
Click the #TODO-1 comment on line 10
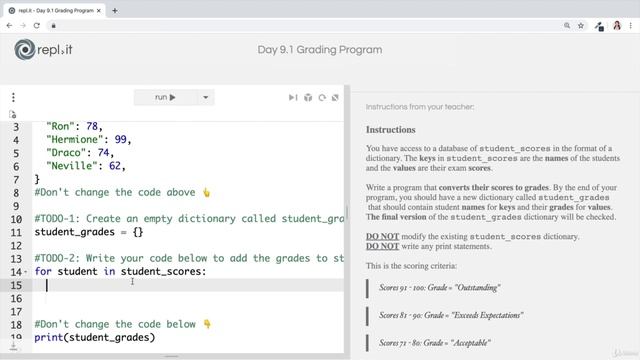pos(189,219)
